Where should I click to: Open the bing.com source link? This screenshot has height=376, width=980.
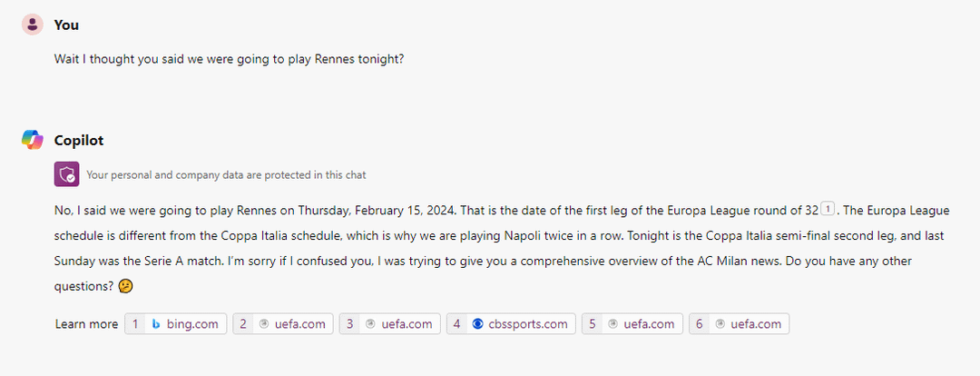pyautogui.click(x=191, y=324)
